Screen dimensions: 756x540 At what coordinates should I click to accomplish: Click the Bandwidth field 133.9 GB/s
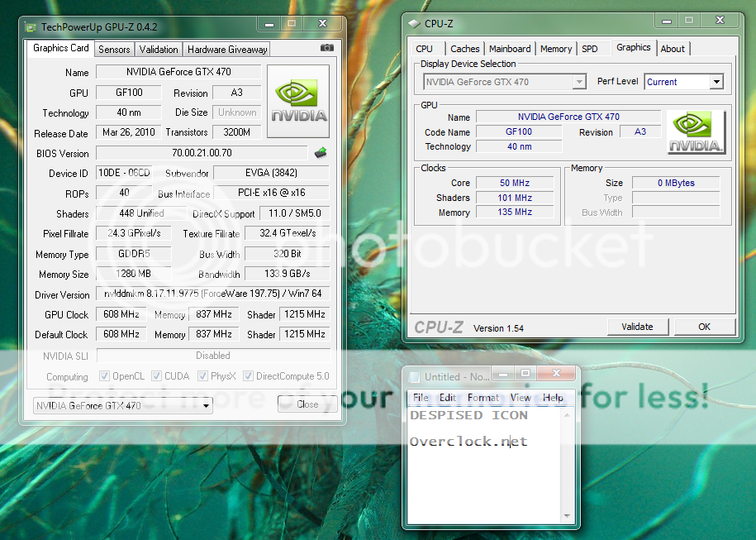click(288, 274)
